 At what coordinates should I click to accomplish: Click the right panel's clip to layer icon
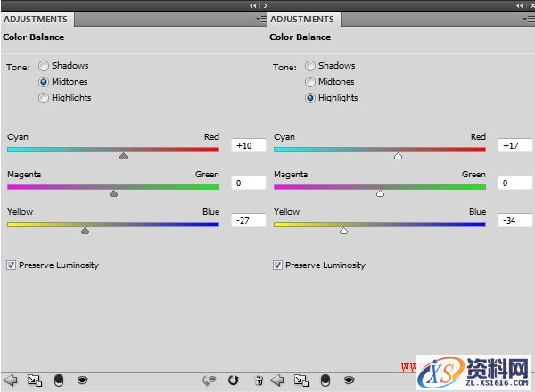[325, 380]
